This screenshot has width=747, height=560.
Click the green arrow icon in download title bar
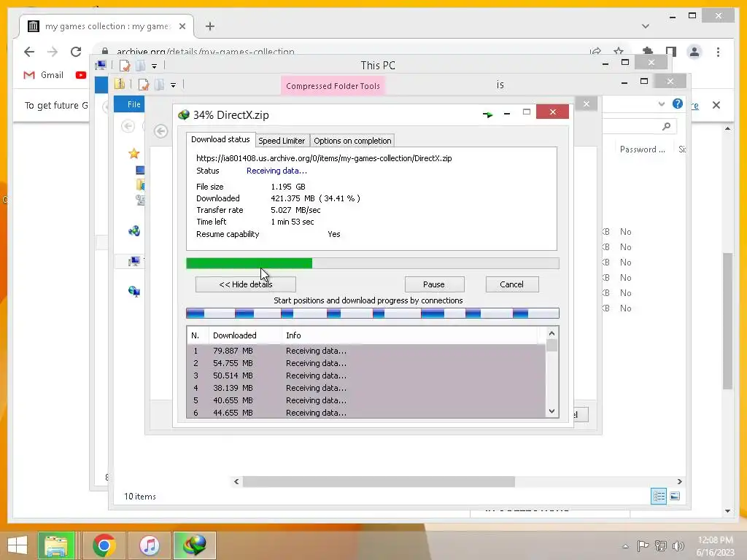[x=487, y=114]
